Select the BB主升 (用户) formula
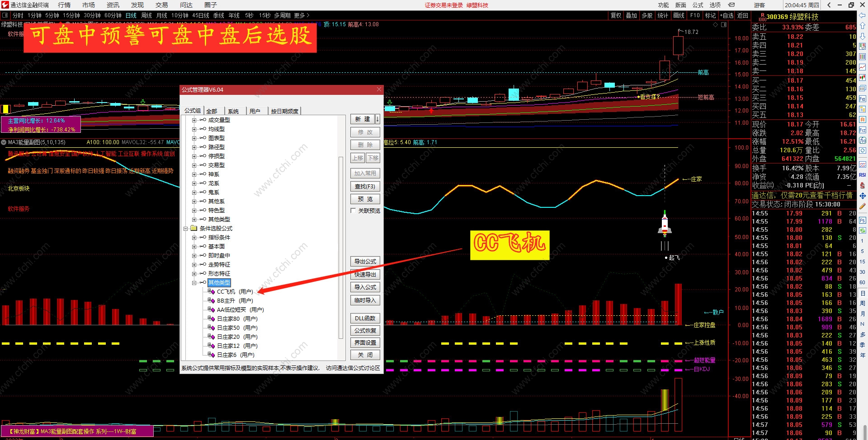The width and height of the screenshot is (868, 440). (x=235, y=301)
